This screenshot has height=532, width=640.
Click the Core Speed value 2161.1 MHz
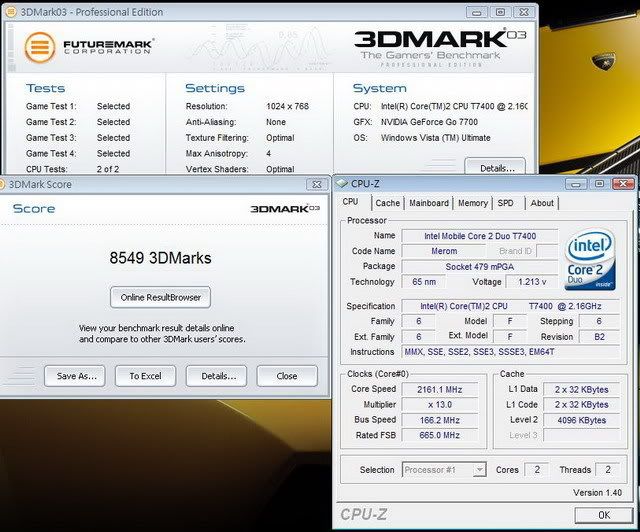tap(440, 390)
